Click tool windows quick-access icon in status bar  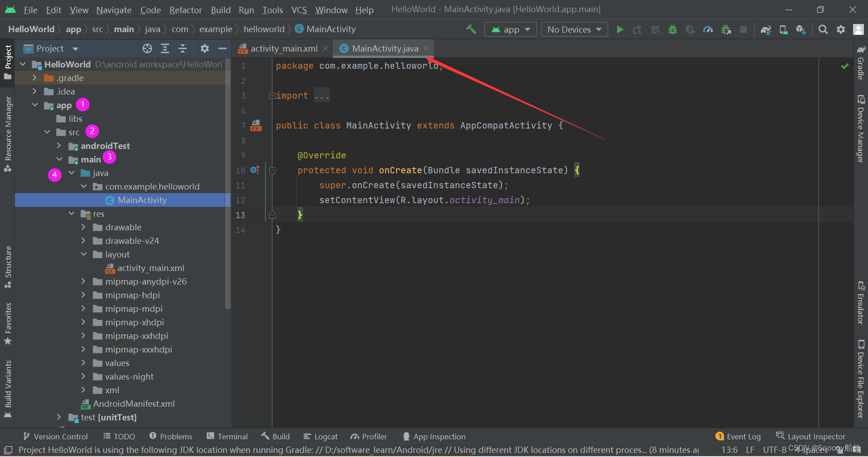(x=8, y=450)
